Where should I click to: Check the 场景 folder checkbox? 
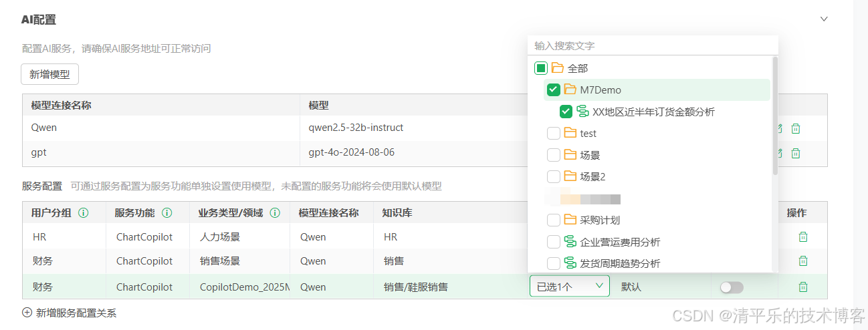click(554, 155)
